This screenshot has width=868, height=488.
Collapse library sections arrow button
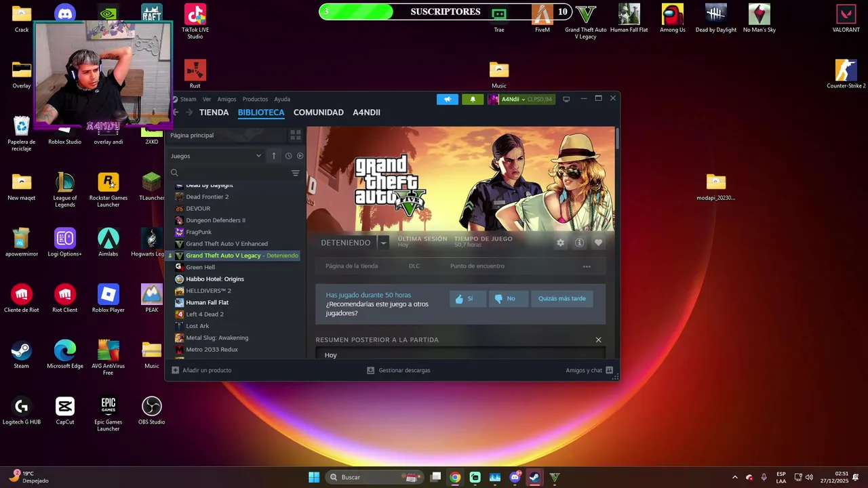(274, 156)
